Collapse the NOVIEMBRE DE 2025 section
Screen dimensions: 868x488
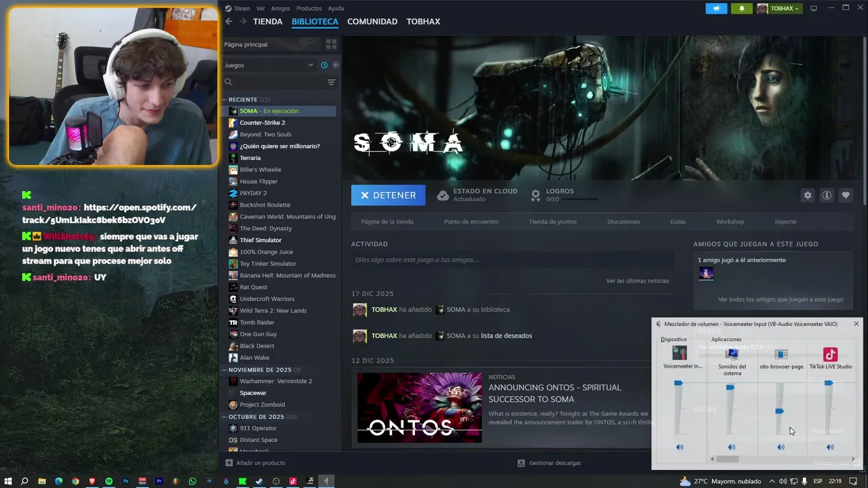(224, 370)
